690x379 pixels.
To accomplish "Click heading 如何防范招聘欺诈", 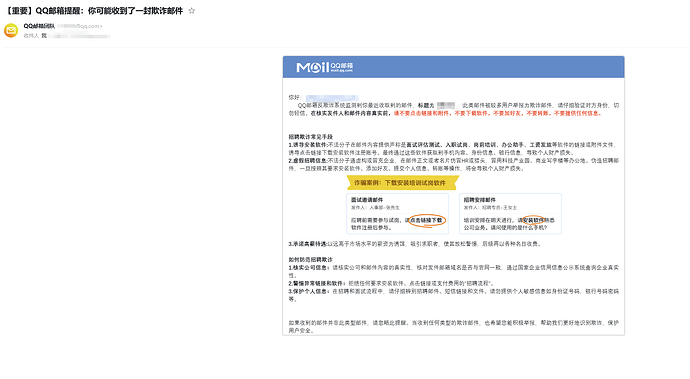I will point(311,260).
